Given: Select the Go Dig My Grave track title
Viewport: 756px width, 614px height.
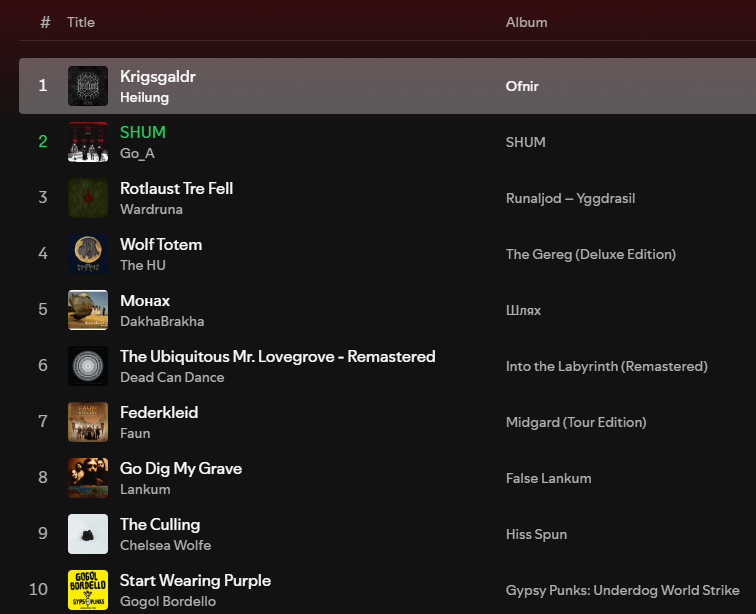Looking at the screenshot, I should 181,468.
